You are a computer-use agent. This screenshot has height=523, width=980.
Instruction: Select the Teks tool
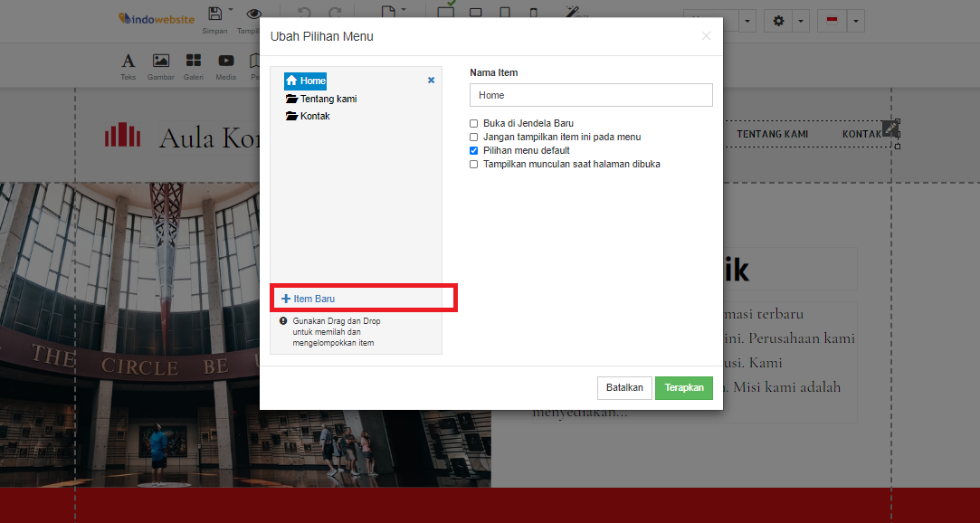pos(128,63)
